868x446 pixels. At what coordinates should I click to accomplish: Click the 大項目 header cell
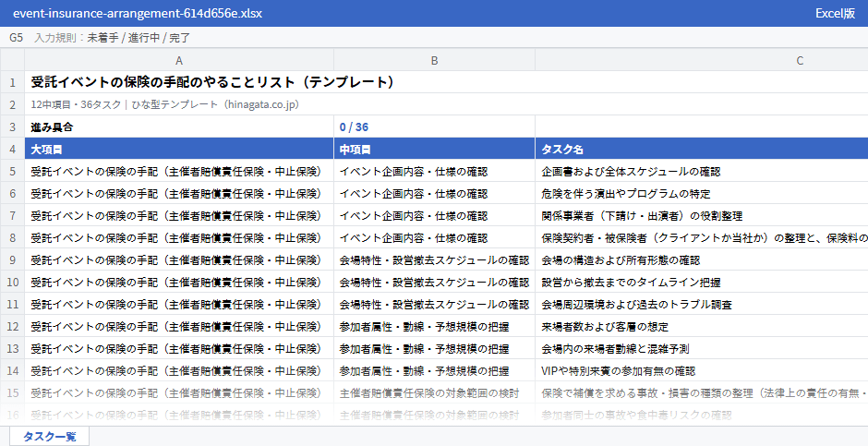click(179, 150)
